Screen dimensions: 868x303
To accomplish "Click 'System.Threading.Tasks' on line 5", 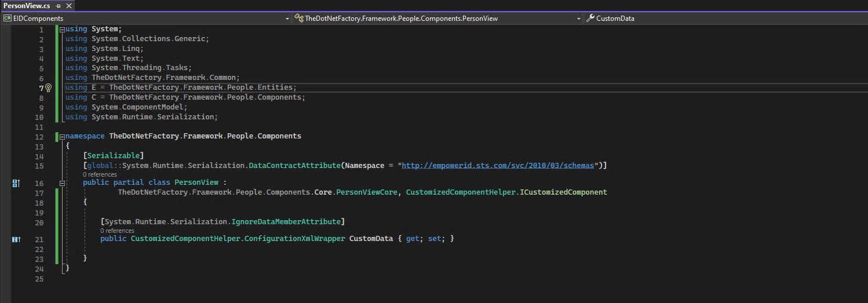I will tap(139, 68).
